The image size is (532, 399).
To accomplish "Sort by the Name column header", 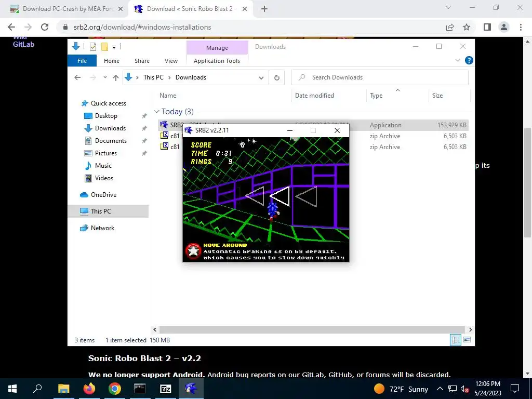I will pos(168,96).
